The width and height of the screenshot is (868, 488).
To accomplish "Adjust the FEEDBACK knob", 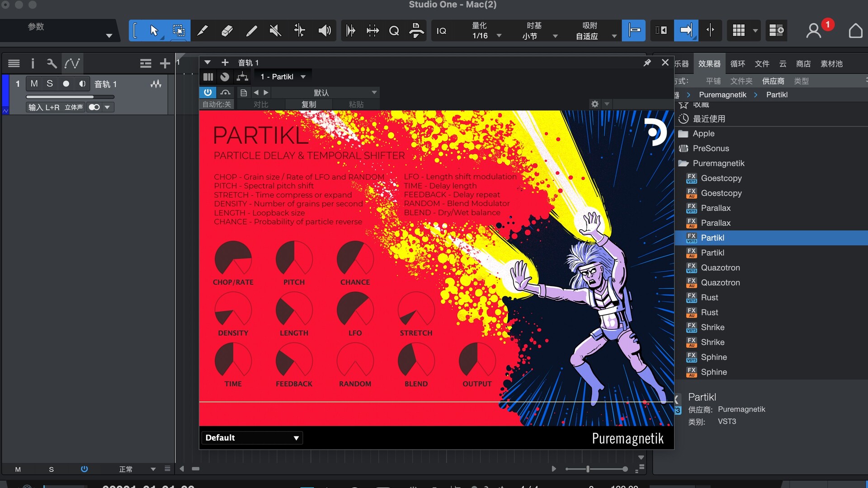I will tap(294, 360).
